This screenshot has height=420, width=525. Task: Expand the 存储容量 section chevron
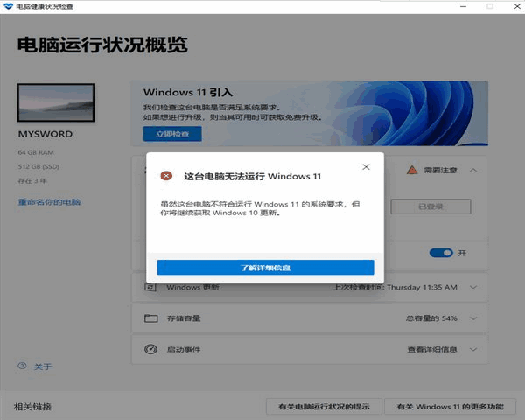[473, 318]
